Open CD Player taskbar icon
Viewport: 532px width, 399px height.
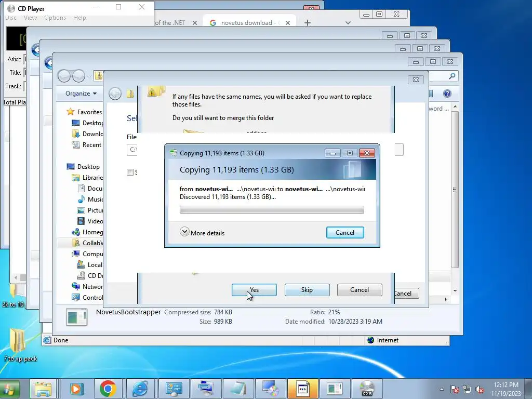[367, 389]
